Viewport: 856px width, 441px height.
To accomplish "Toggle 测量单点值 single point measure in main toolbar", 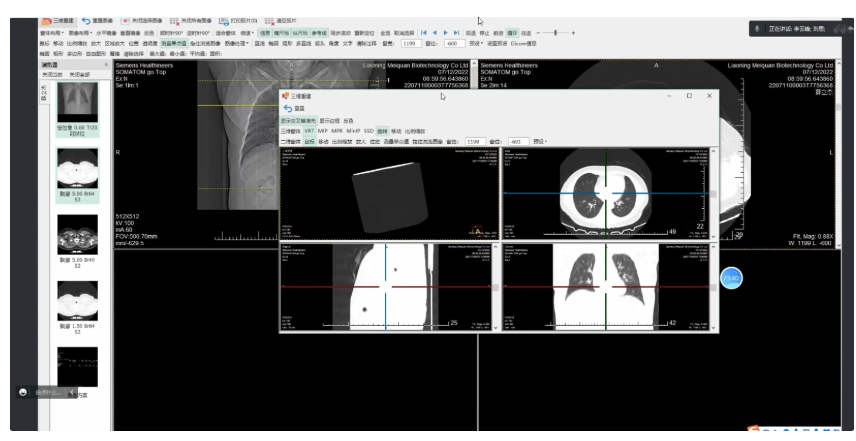I will [174, 43].
